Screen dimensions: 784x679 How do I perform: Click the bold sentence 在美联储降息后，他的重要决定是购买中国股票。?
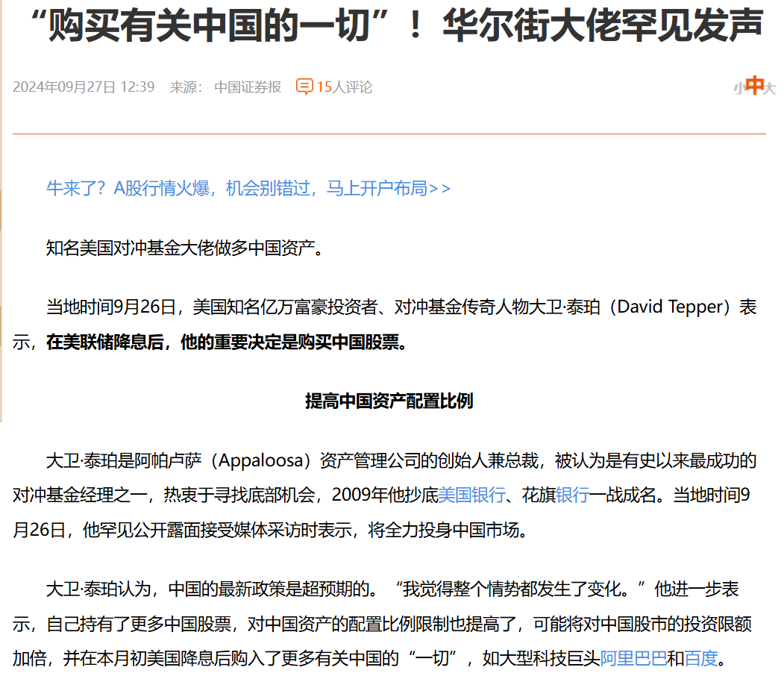(227, 342)
